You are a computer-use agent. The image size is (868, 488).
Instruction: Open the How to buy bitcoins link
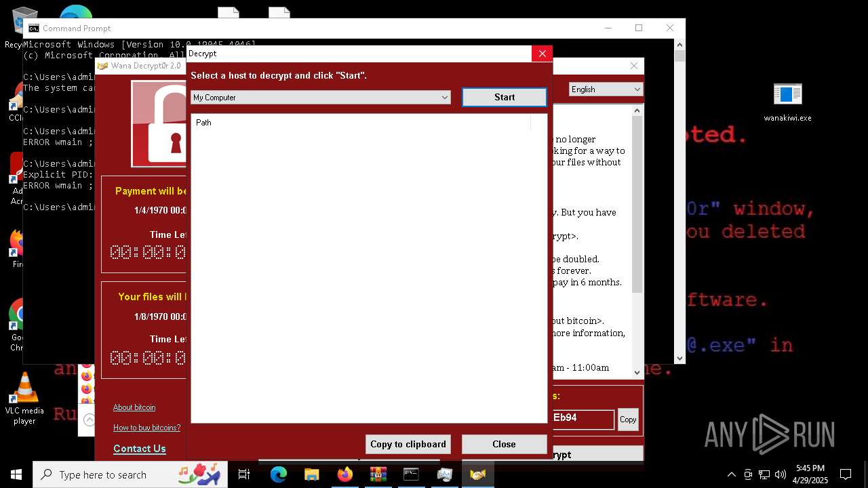point(146,428)
